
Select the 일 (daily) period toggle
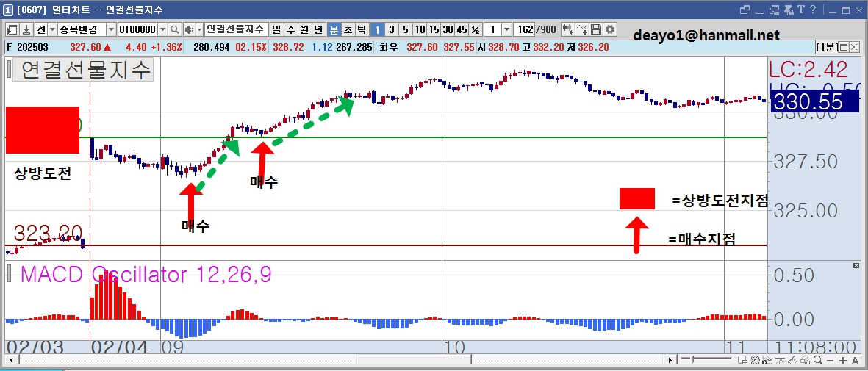(277, 29)
